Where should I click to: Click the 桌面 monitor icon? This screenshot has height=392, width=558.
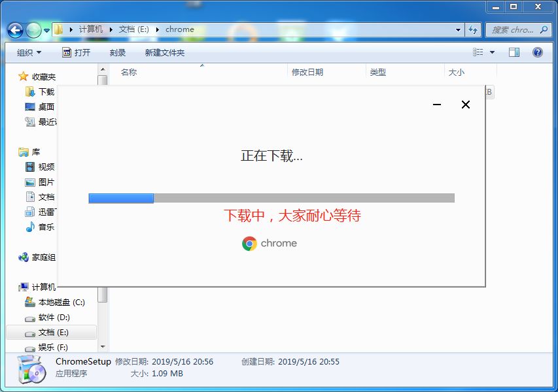[x=30, y=106]
